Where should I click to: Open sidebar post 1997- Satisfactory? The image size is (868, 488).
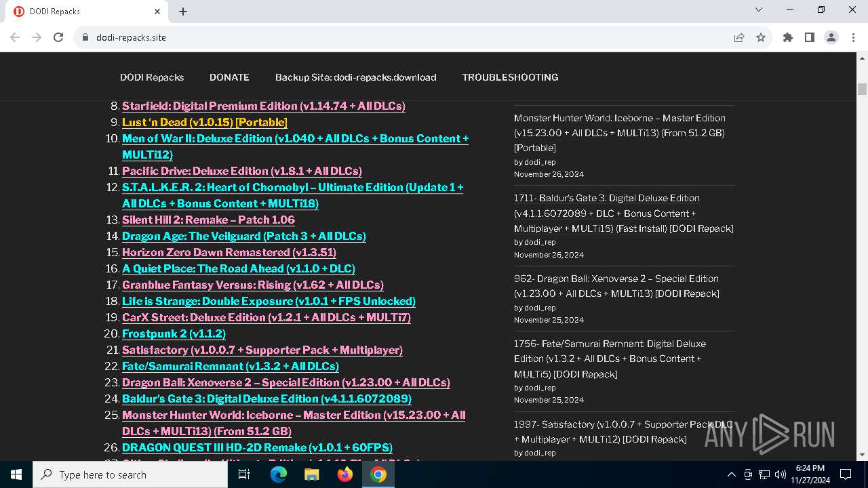click(x=623, y=432)
